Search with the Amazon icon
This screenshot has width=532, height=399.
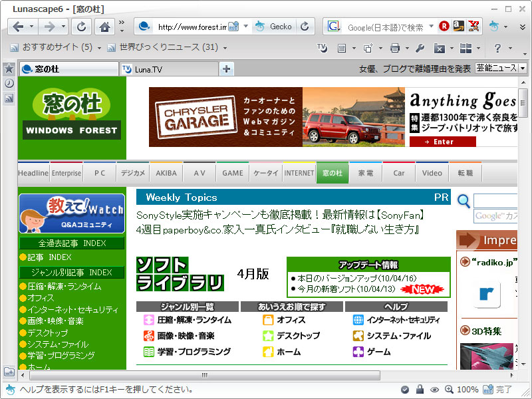click(459, 26)
